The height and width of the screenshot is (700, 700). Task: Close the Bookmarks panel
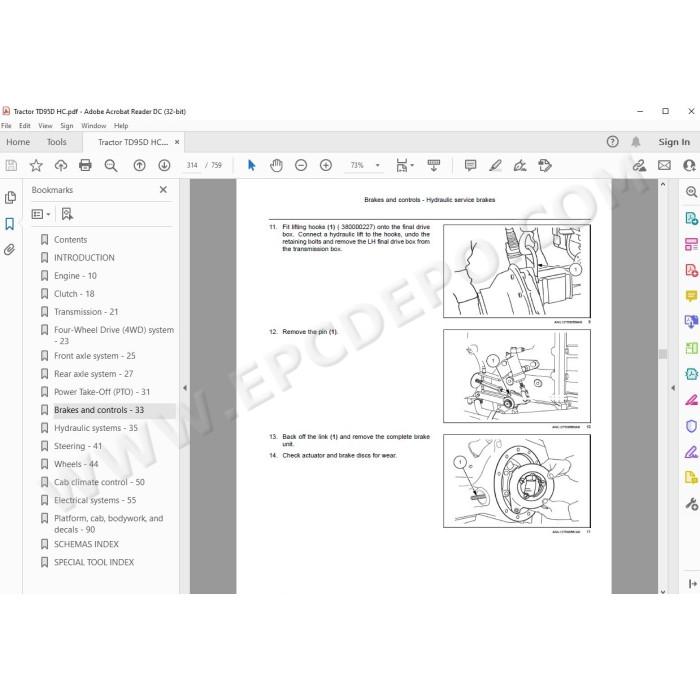point(163,190)
